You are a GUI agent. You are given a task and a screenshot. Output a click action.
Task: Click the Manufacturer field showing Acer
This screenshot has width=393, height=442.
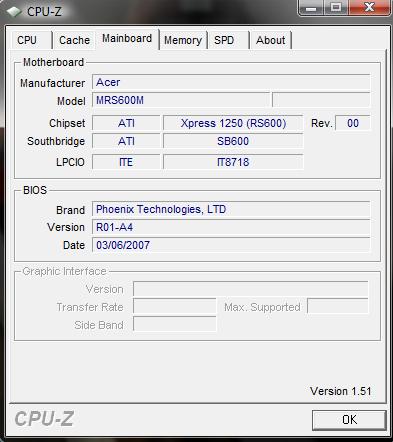[x=231, y=82]
